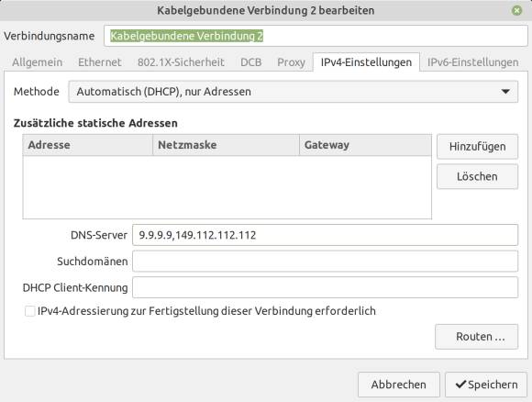
Task: Open the Routen dialog
Action: (476, 337)
